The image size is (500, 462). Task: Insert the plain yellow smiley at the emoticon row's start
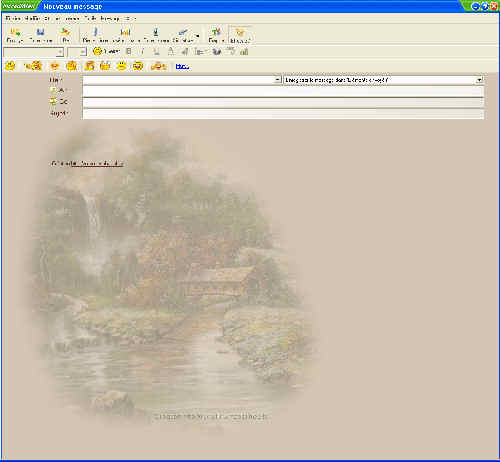(x=11, y=66)
